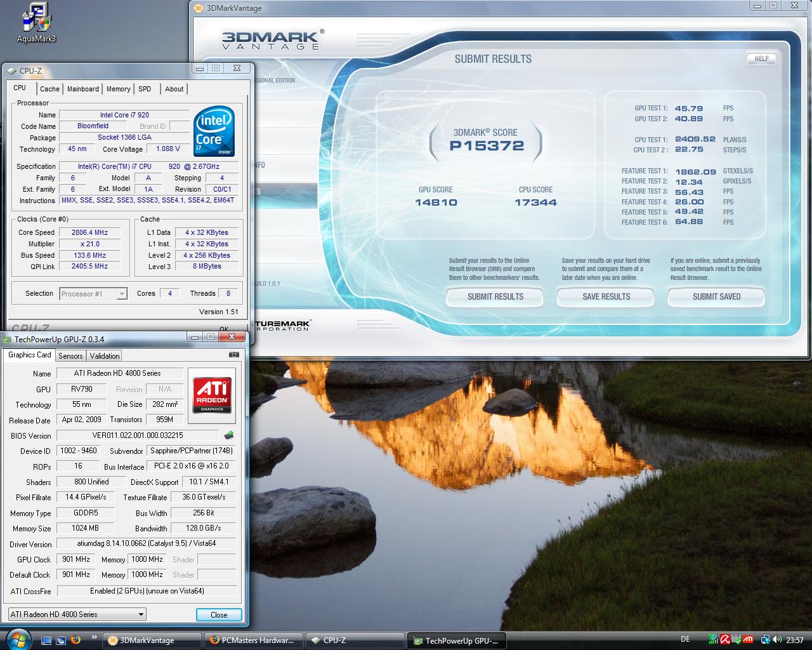The height and width of the screenshot is (650, 812).
Task: Click the BIOS save chip icon
Action: [229, 435]
